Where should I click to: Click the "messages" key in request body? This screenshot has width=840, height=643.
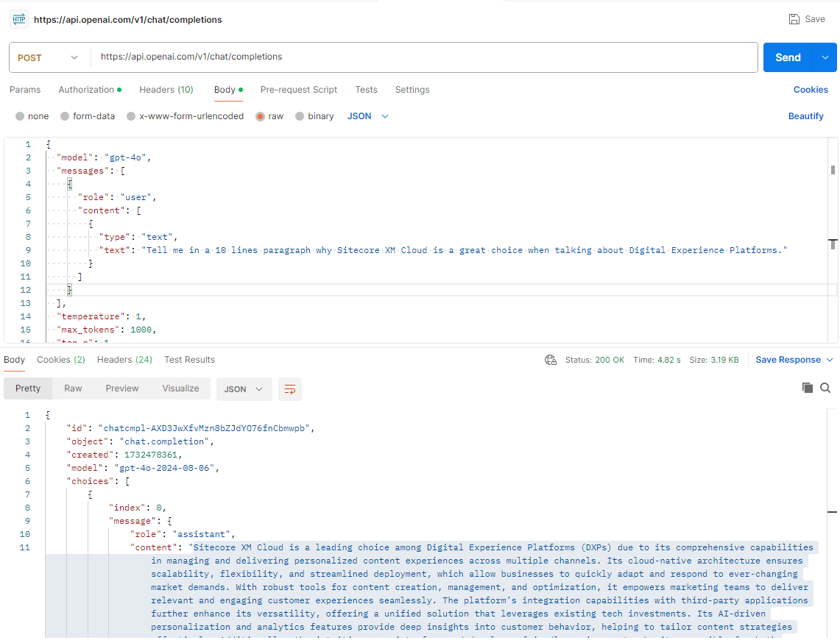coord(82,171)
